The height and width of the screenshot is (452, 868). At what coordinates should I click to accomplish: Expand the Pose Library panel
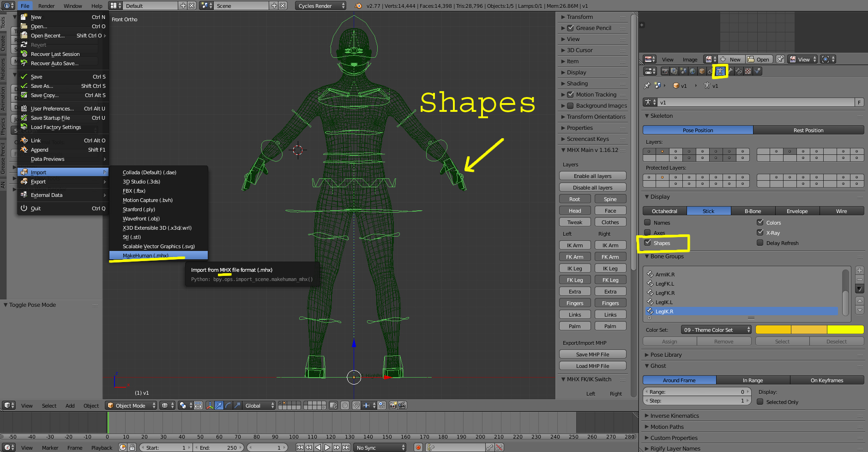[666, 354]
